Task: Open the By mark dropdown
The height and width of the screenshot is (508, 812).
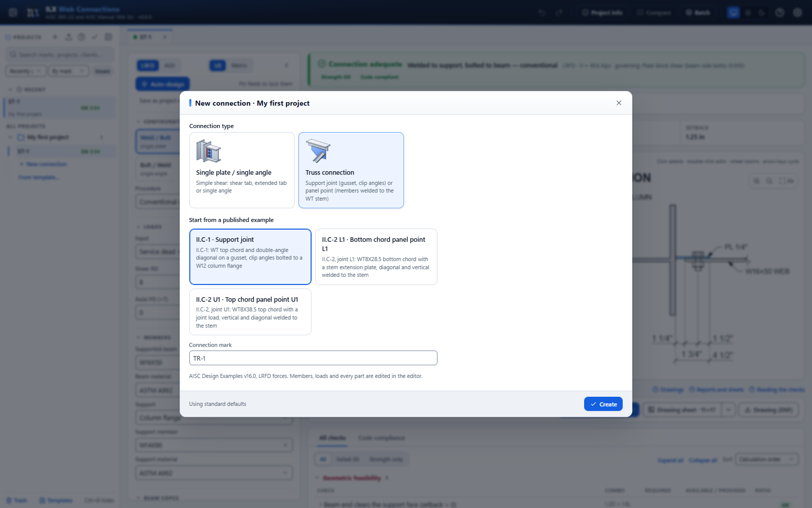Action: [x=69, y=71]
